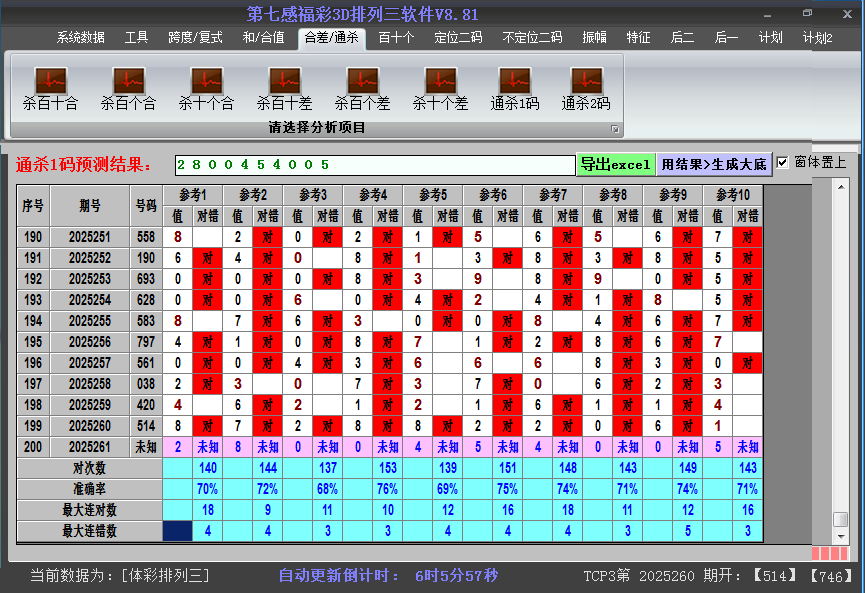Open the 振幅 menu tab
Screen dimensions: 865x593
[595, 38]
